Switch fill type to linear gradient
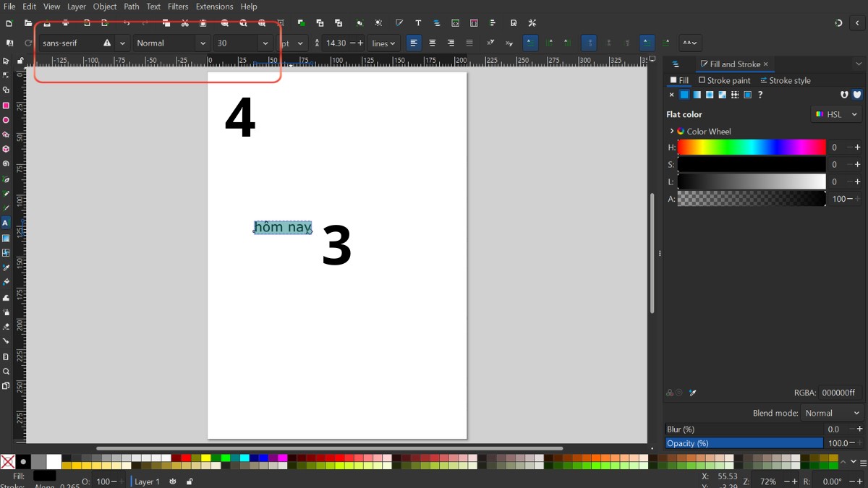This screenshot has width=868, height=488. click(697, 95)
